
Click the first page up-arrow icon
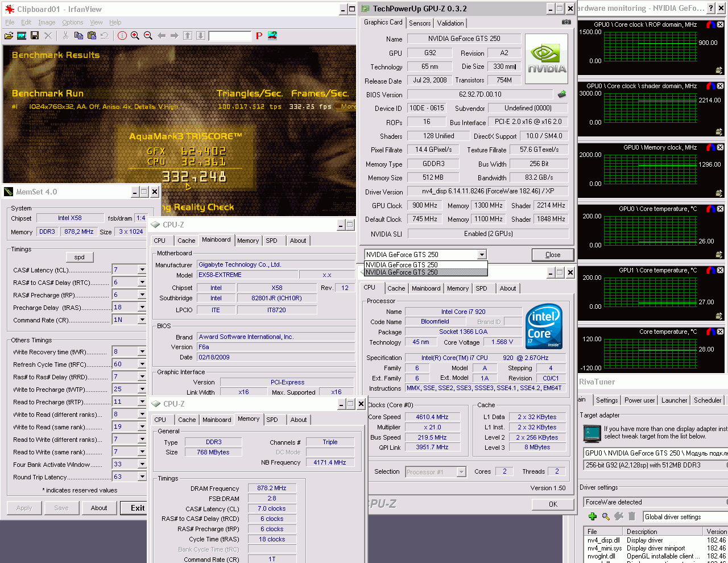click(188, 36)
